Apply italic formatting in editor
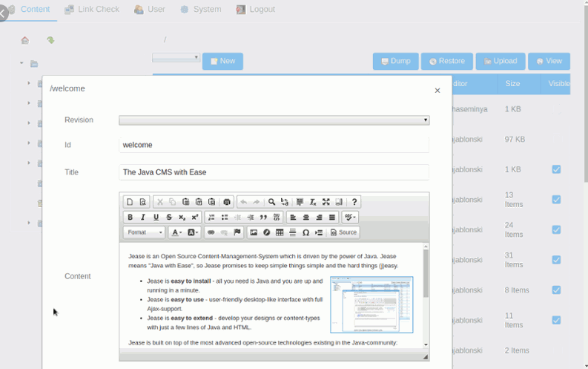Screen dimensions: 588x369 point(143,218)
